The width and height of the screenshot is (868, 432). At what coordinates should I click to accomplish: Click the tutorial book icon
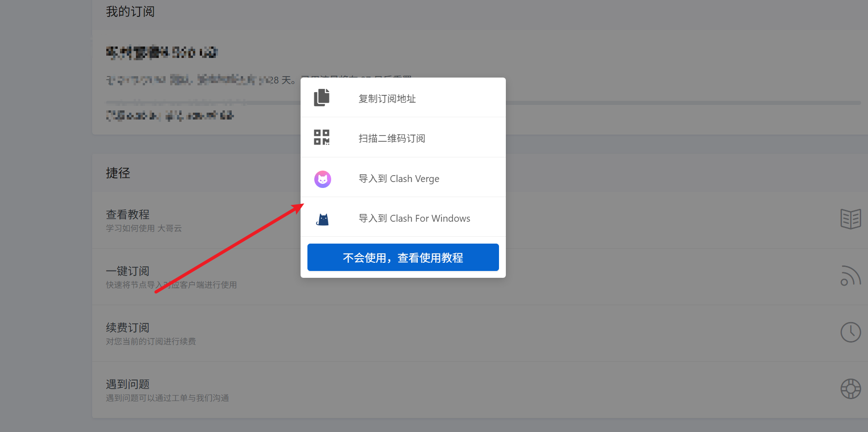tap(851, 219)
